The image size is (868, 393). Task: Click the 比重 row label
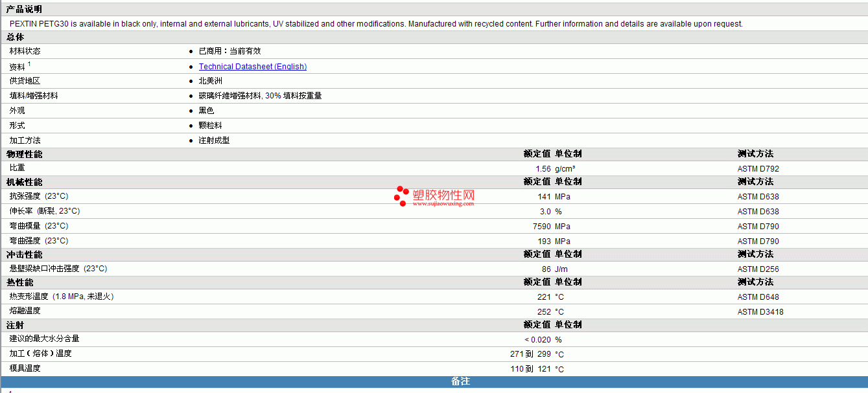coord(17,168)
